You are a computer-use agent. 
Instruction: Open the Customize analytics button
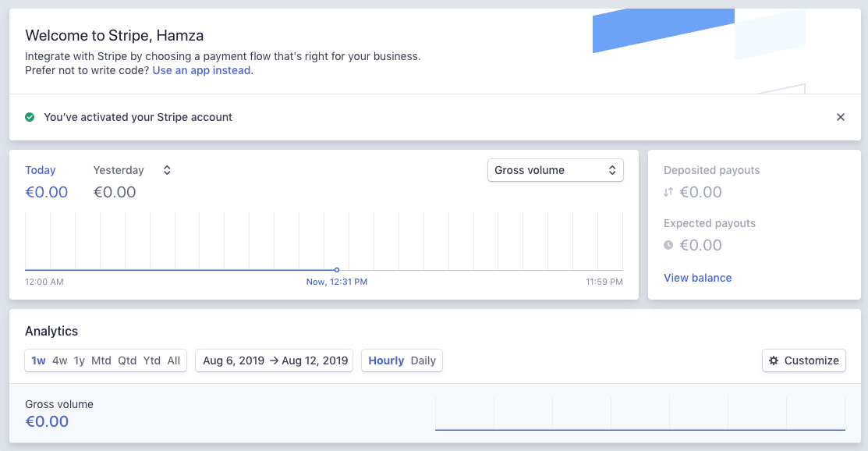click(804, 360)
